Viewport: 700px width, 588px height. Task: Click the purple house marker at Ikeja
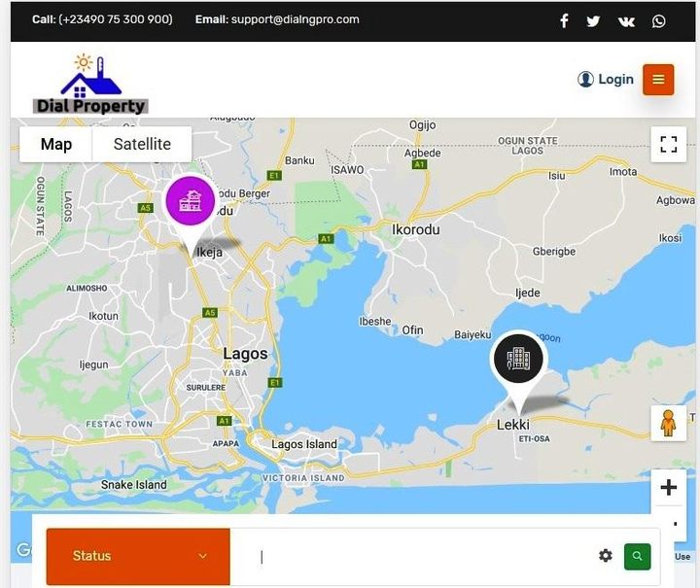coord(191,201)
